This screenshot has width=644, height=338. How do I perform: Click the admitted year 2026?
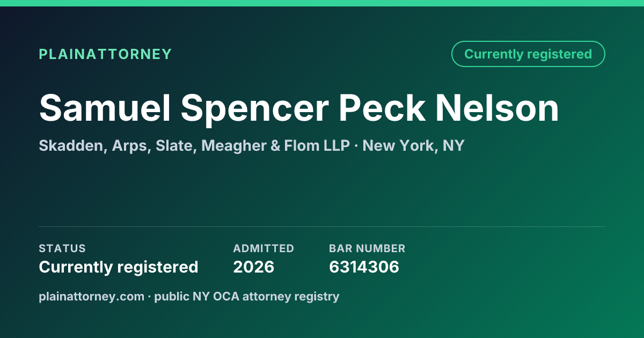coord(254,267)
